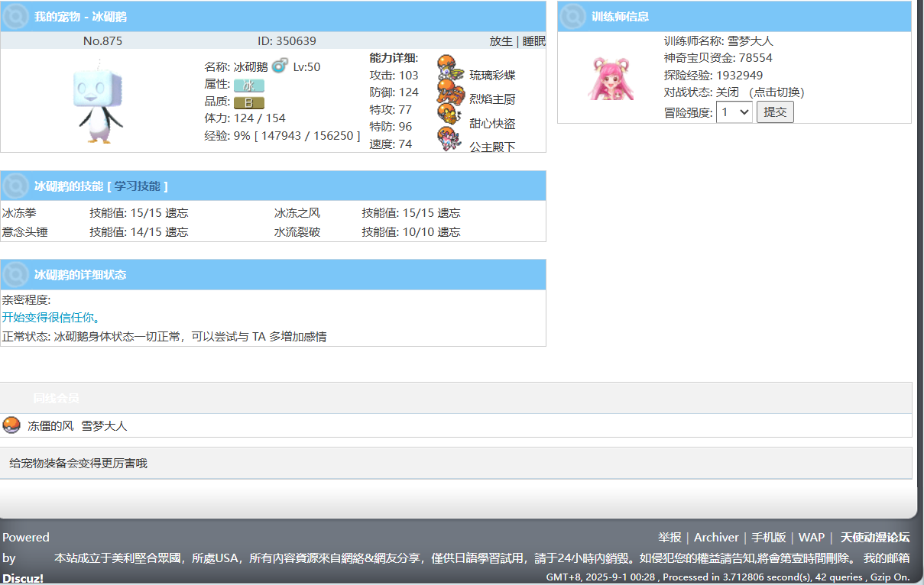Image resolution: width=924 pixels, height=585 pixels.
Task: Click the 体力: 124 / 154 value
Action: 245,118
